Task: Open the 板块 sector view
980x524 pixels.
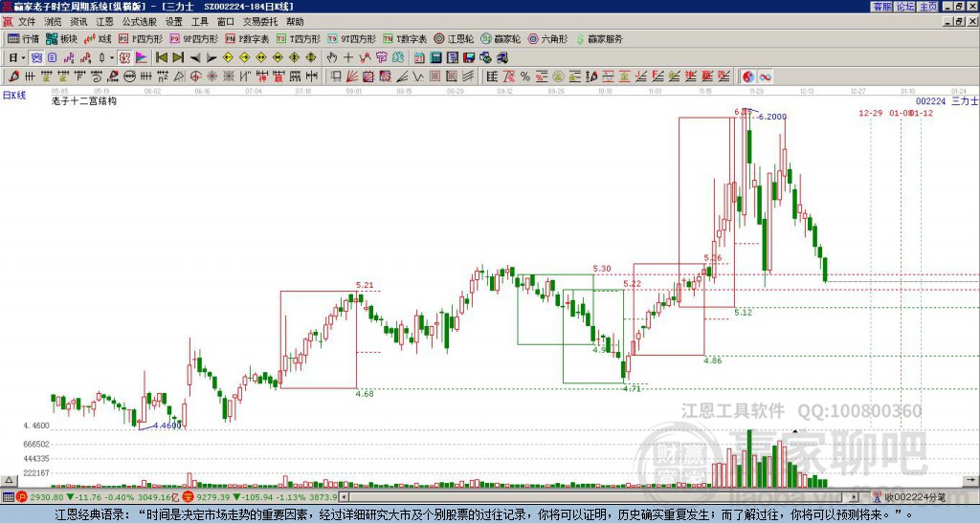Action: pos(62,38)
